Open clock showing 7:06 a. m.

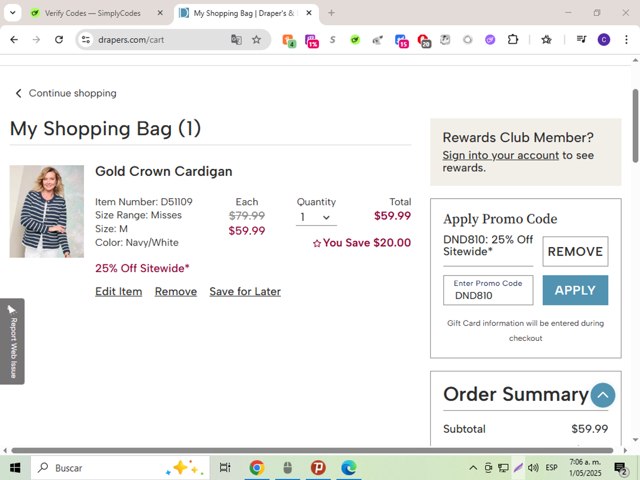585,468
